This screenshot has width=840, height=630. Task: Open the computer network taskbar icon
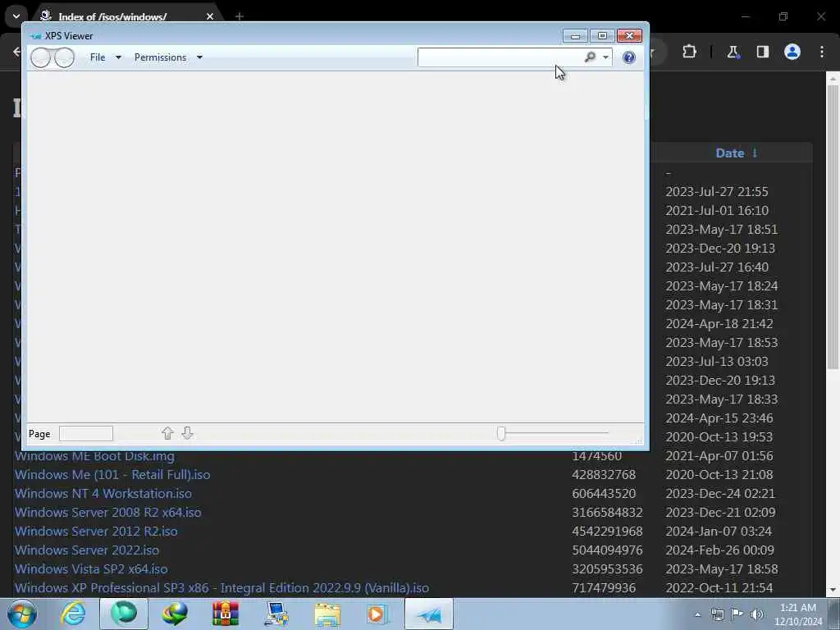tap(276, 614)
